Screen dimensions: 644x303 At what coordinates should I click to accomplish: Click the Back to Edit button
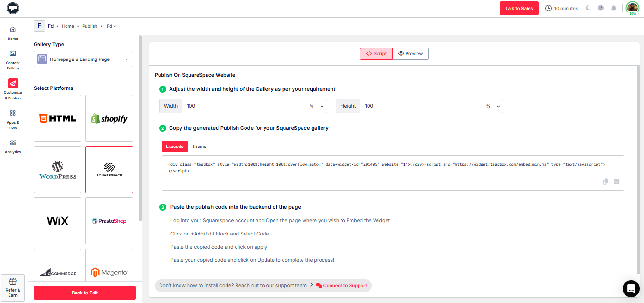click(x=85, y=293)
